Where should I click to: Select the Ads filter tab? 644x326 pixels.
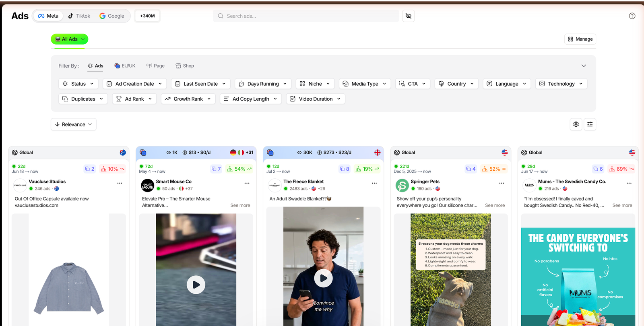(x=95, y=66)
